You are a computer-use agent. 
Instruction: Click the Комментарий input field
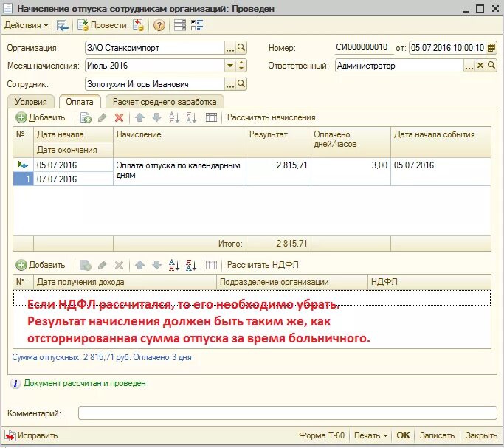click(x=288, y=413)
